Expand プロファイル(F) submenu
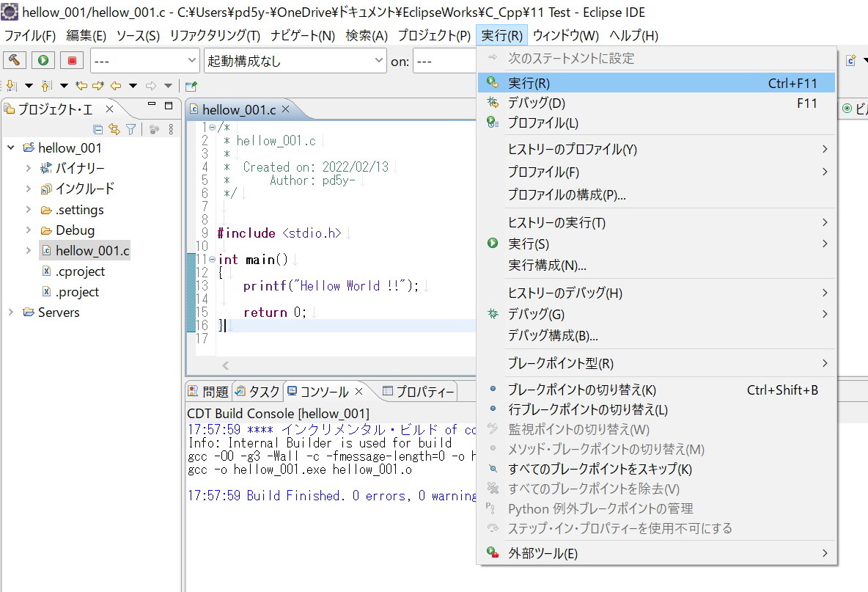 657,172
